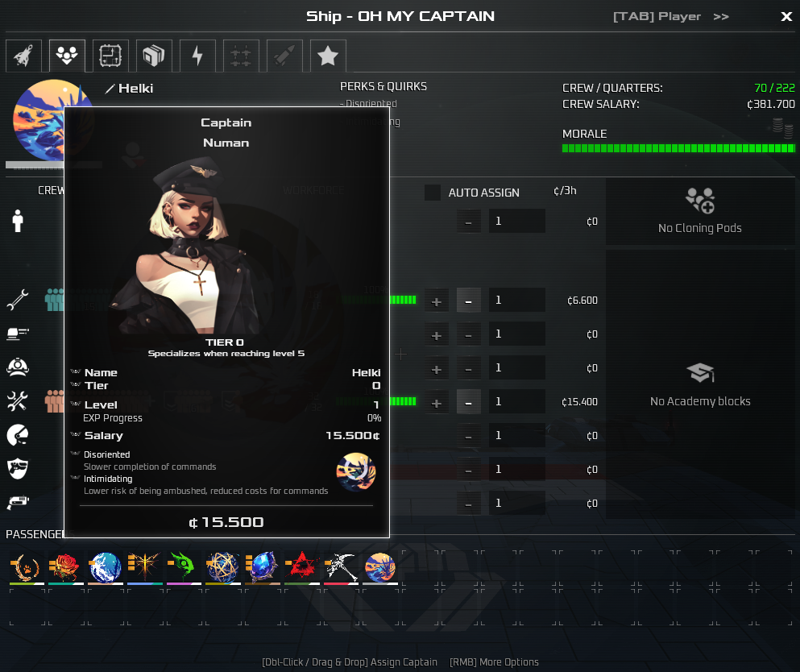Click minus button in the untrained crew row
The image size is (800, 672).
tap(468, 222)
